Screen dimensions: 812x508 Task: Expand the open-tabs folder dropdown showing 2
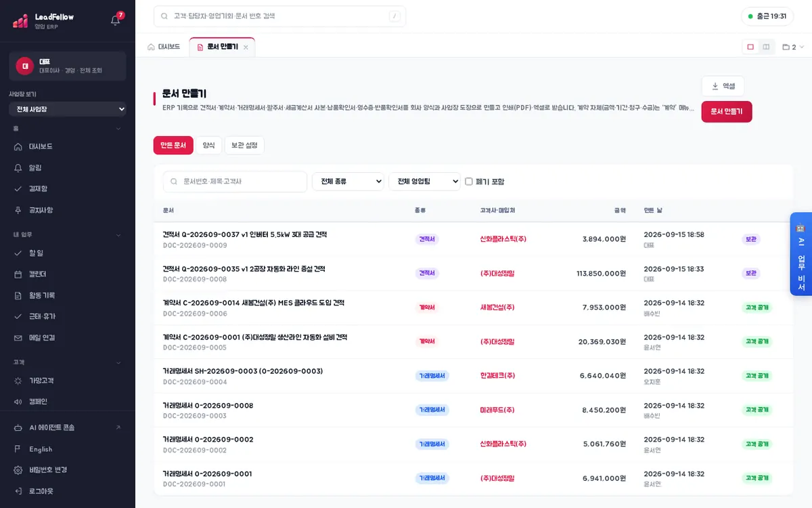[x=793, y=47]
